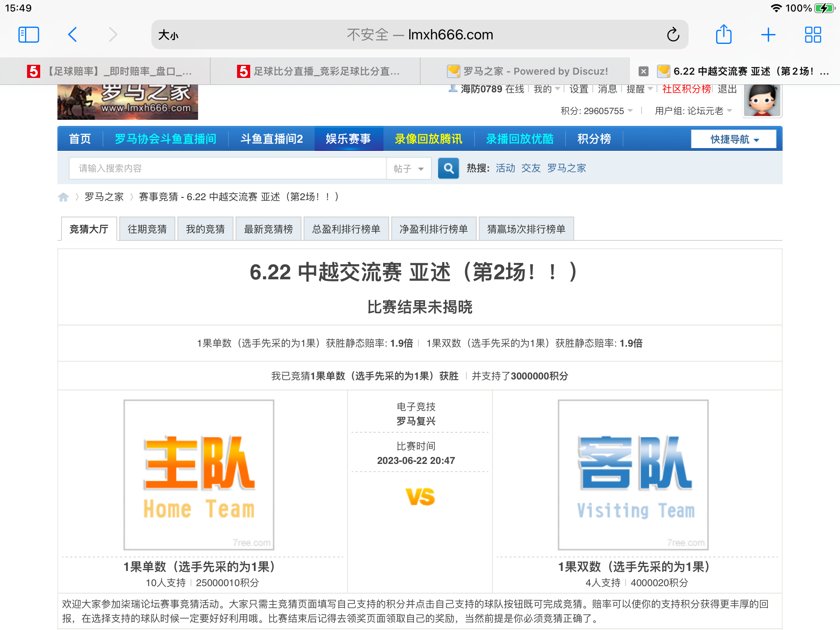Open the 快捷导航 dropdown

click(733, 139)
